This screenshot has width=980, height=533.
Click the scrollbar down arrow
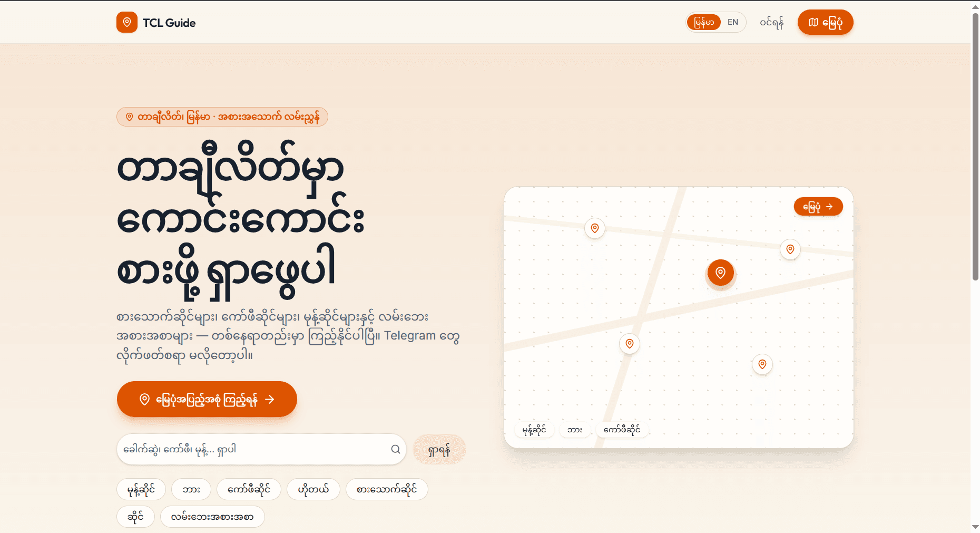[x=975, y=527]
